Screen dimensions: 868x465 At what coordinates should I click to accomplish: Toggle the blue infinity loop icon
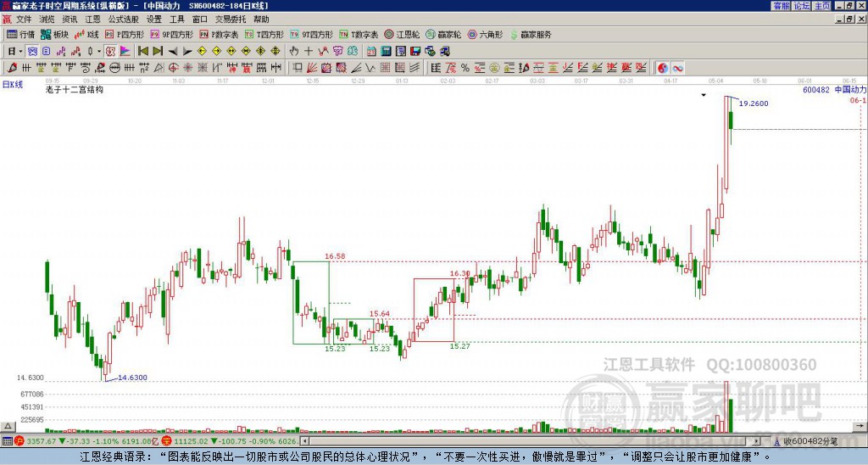(677, 68)
